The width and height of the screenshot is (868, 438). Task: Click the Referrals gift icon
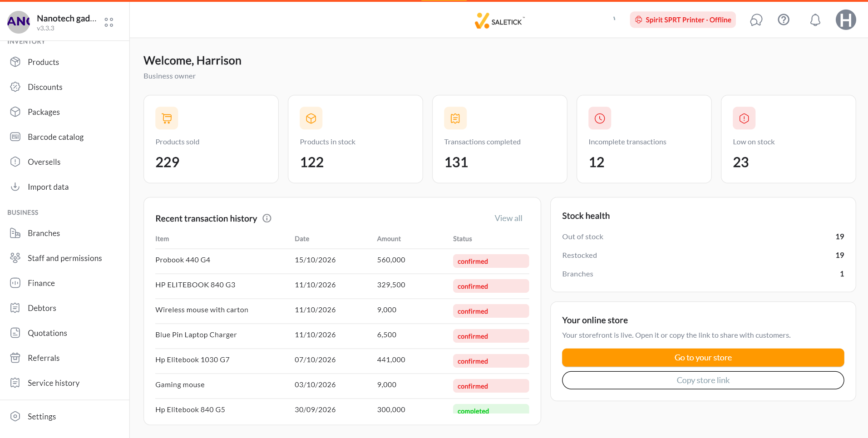15,358
